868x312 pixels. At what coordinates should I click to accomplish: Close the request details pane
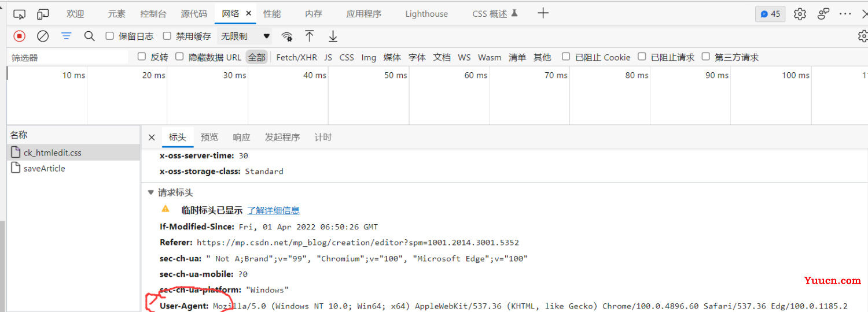pyautogui.click(x=152, y=138)
